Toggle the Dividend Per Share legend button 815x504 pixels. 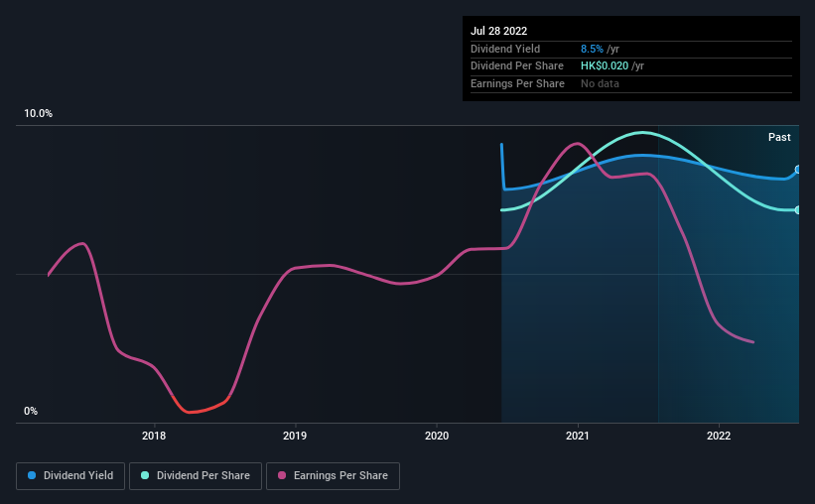pos(196,476)
